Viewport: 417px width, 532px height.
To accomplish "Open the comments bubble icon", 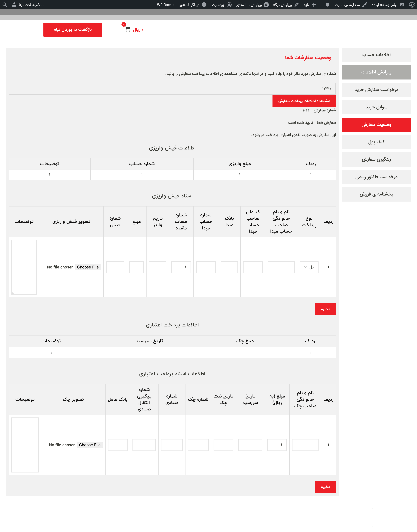I will click(327, 5).
